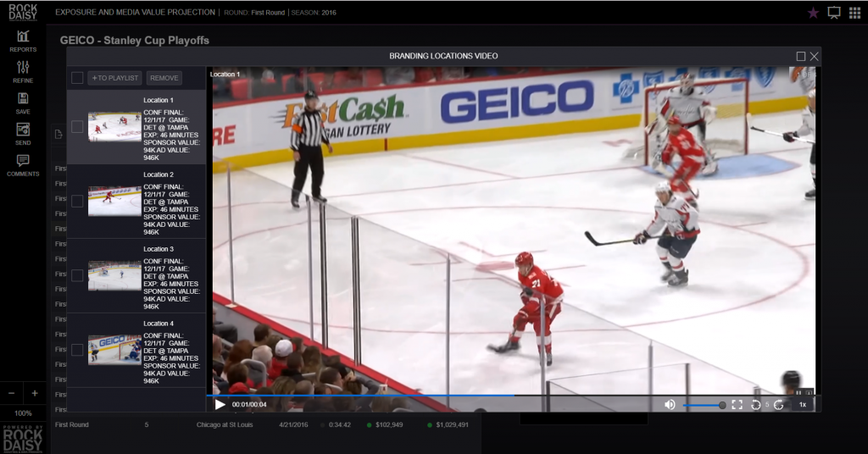Click the 100% zoom level text
Image resolution: width=868 pixels, height=454 pixels.
click(23, 413)
